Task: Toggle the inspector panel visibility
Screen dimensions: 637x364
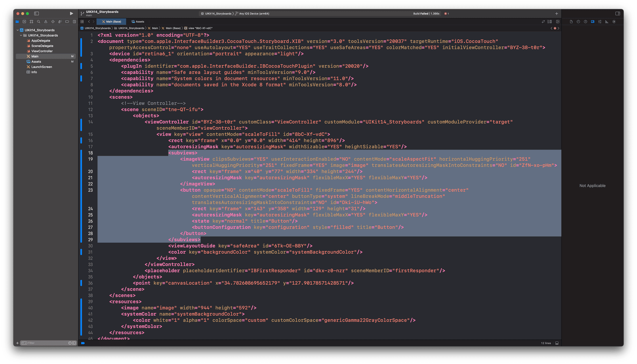Action: (618, 13)
